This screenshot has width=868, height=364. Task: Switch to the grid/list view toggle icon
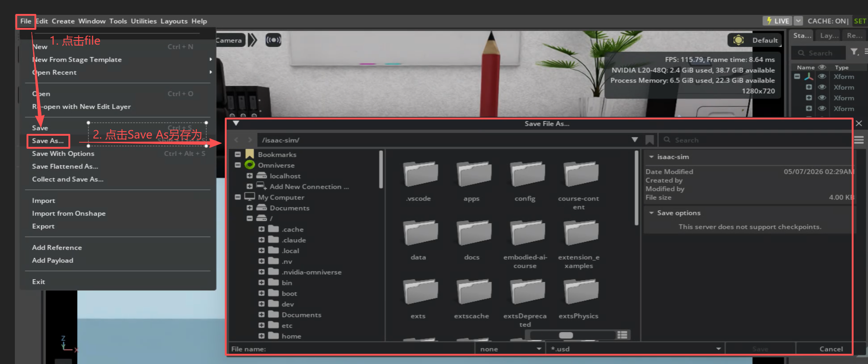pos(622,335)
